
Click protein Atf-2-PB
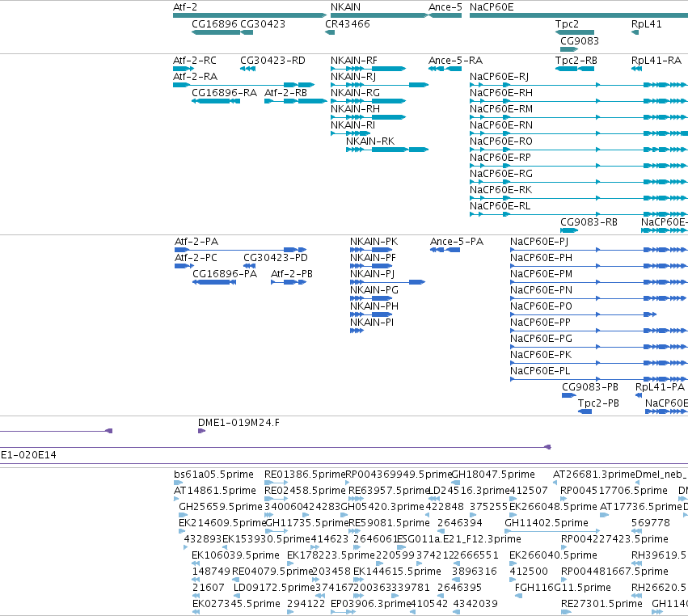289,282
